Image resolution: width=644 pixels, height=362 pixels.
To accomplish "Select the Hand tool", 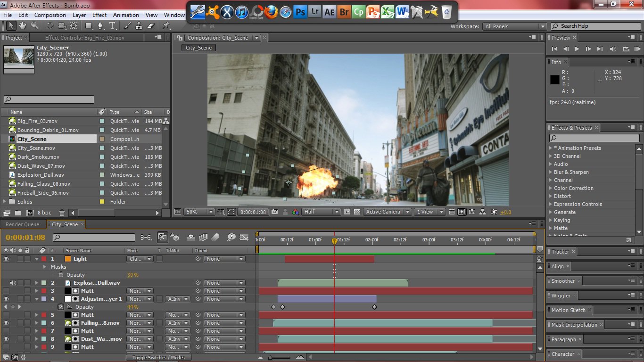I will tap(23, 25).
